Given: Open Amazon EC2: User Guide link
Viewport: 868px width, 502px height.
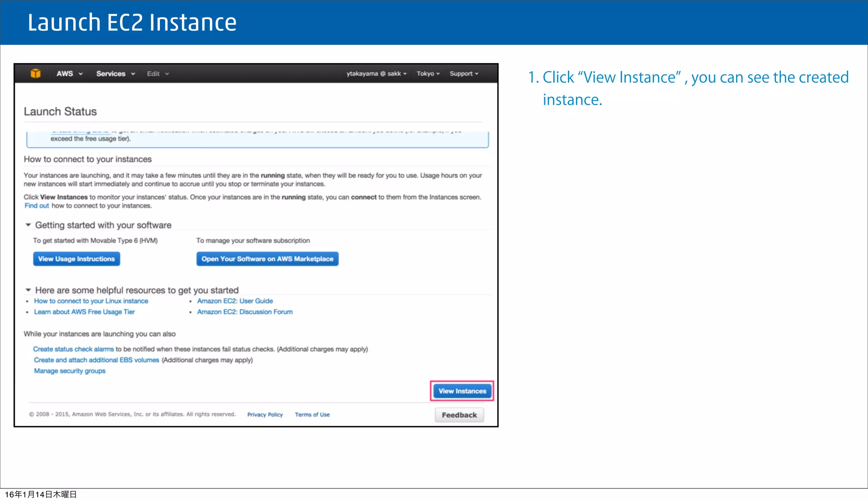Looking at the screenshot, I should [235, 301].
